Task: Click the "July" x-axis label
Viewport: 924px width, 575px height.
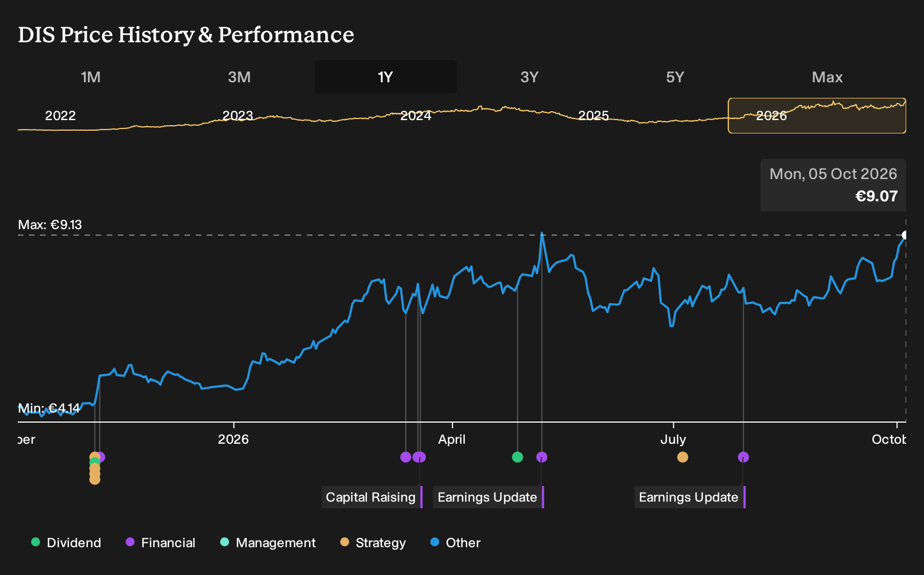Action: pyautogui.click(x=673, y=439)
